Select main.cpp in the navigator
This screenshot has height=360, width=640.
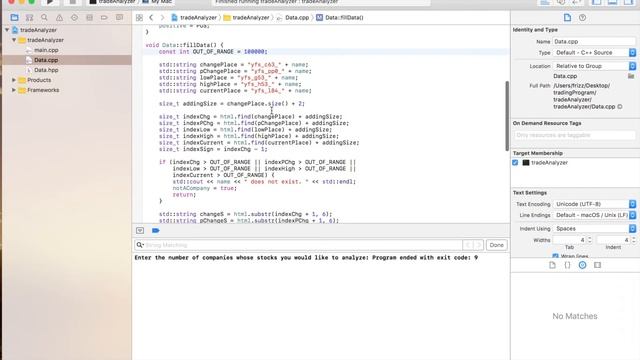[x=46, y=50]
